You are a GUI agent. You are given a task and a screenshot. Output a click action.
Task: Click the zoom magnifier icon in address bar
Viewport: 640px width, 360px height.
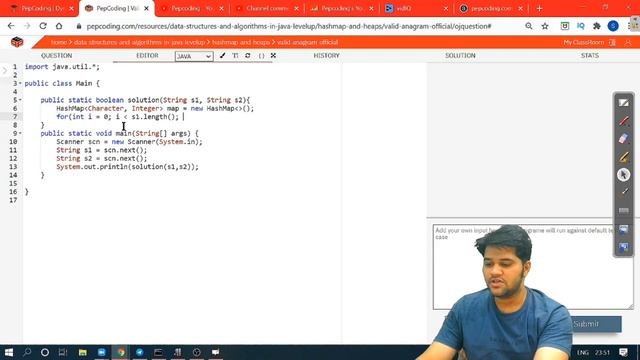tap(529, 26)
